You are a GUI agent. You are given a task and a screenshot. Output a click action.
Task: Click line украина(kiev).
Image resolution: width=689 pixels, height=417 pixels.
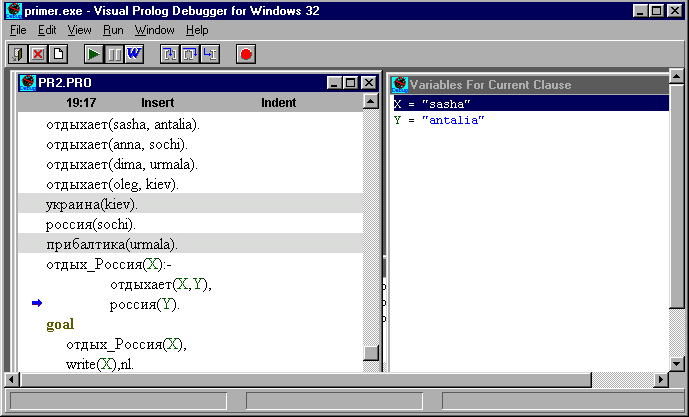(92, 204)
